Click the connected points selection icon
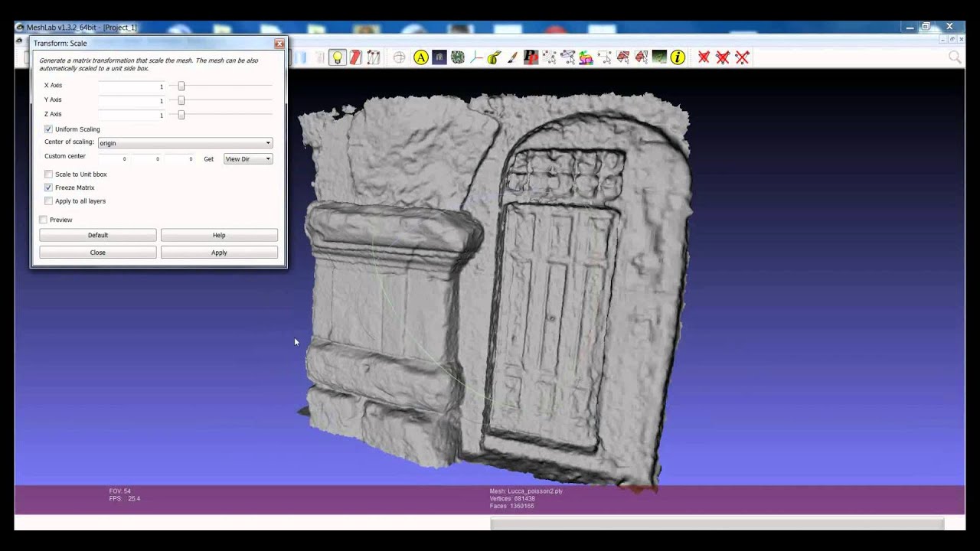Viewport: 980px width, 551px height. point(567,57)
